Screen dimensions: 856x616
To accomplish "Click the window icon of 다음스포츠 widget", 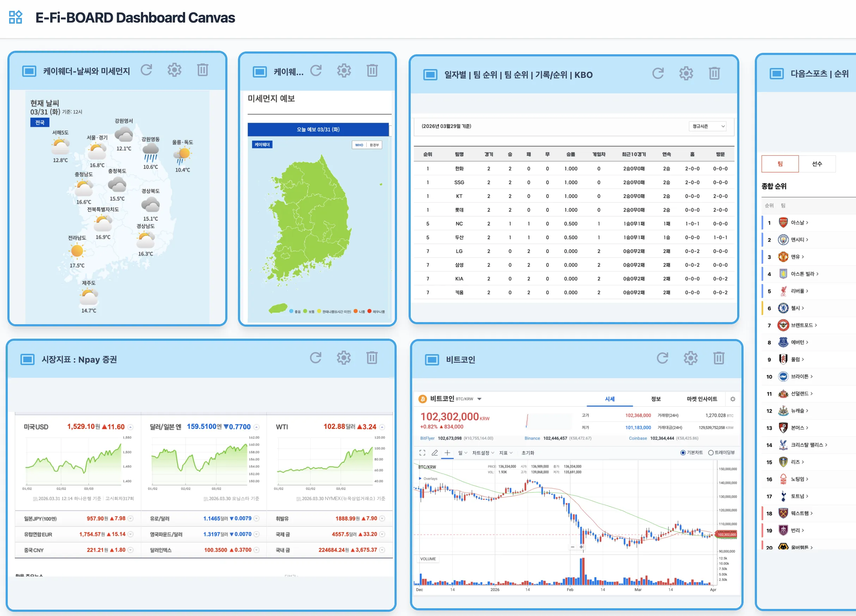I will pyautogui.click(x=776, y=74).
